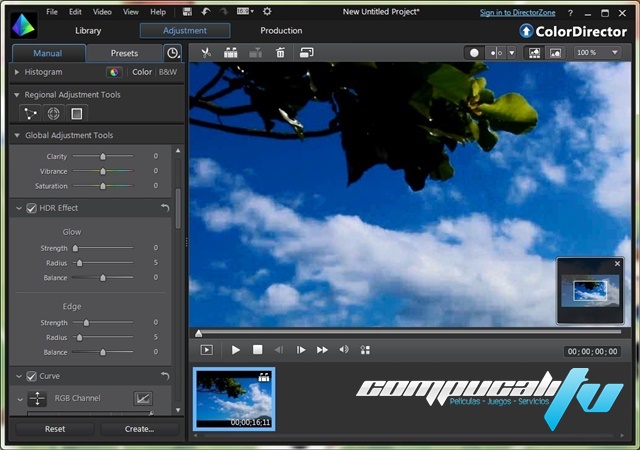Expand the Histogram section
The height and width of the screenshot is (450, 640).
[17, 72]
